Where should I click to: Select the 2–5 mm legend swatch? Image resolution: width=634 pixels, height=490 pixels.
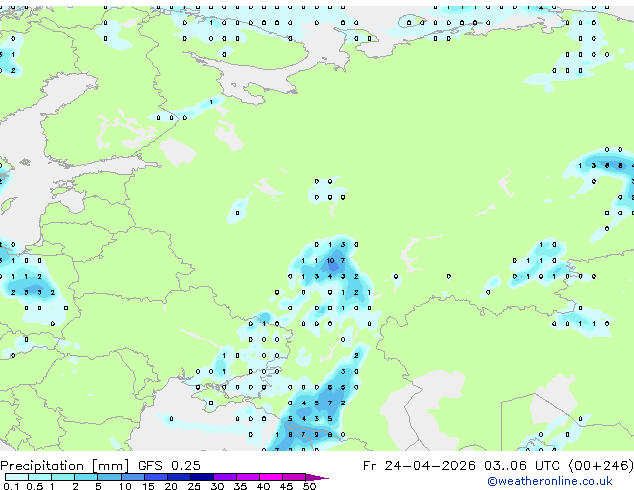click(86, 477)
